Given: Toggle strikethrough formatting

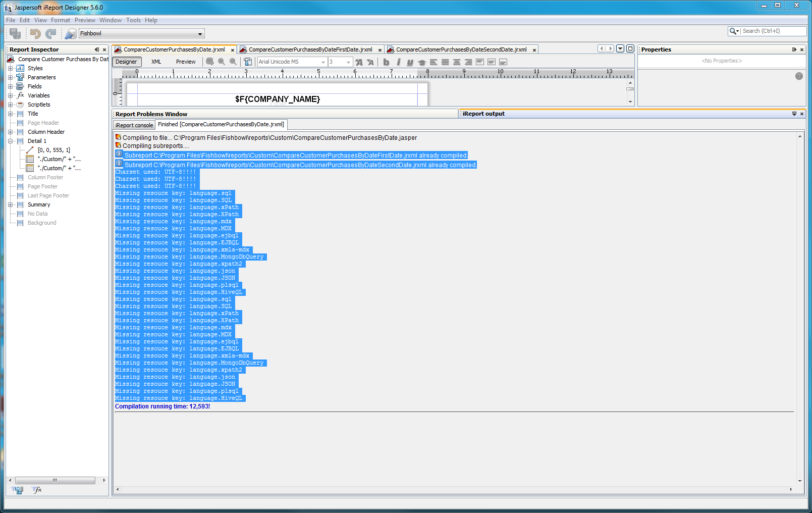Looking at the screenshot, I should coord(422,62).
